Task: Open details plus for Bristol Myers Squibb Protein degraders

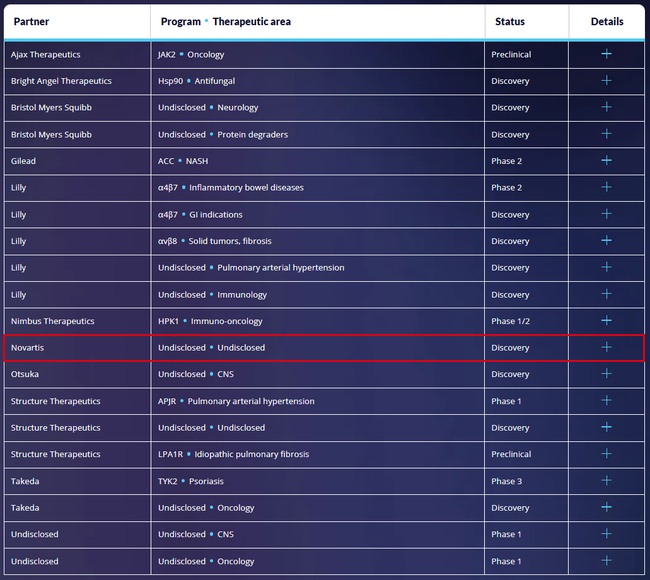Action: (606, 134)
